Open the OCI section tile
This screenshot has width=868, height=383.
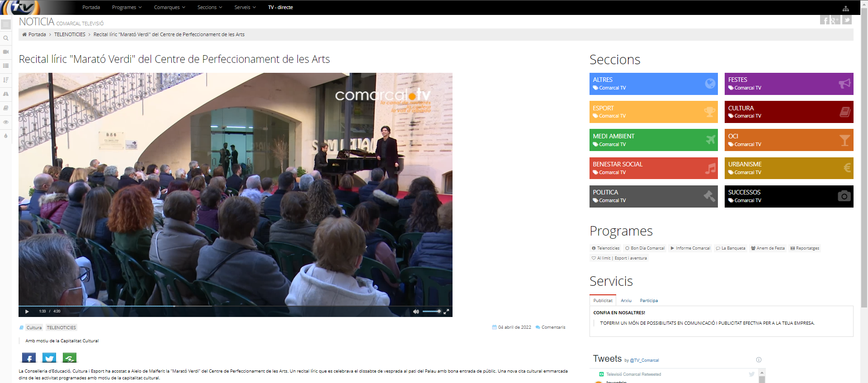789,140
